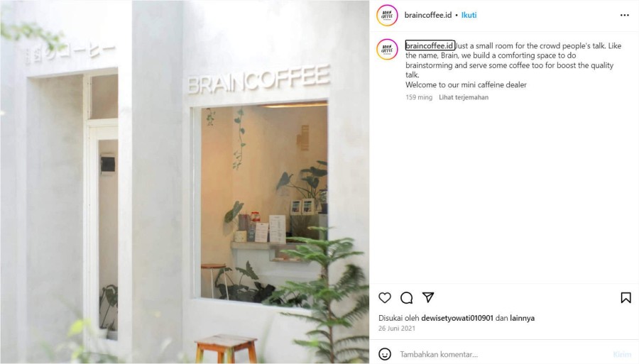This screenshot has height=364, width=639.
Task: Save post with bookmark icon
Action: tap(626, 297)
